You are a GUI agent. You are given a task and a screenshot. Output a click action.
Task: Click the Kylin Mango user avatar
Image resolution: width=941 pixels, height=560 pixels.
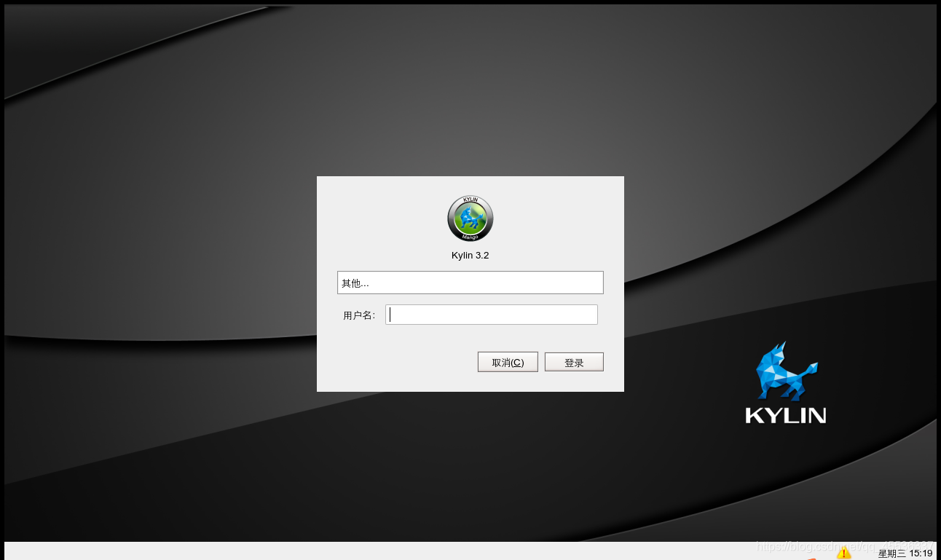[x=470, y=218]
